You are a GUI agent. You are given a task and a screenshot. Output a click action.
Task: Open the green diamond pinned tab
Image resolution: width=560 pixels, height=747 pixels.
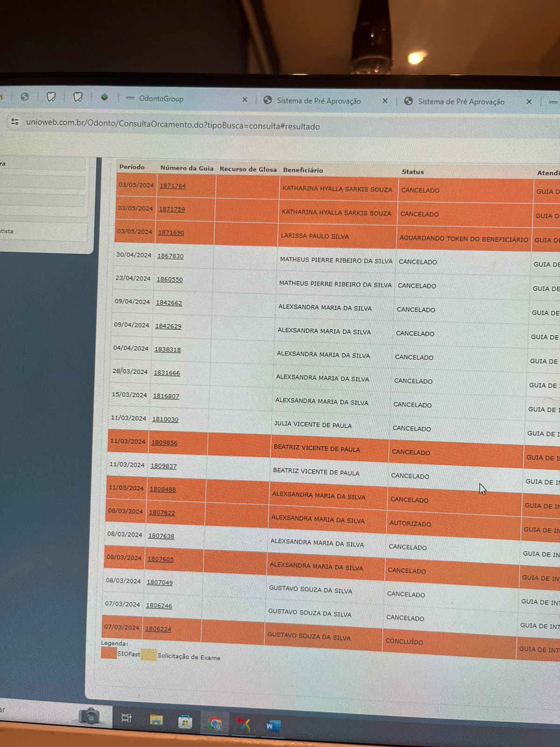(x=105, y=97)
